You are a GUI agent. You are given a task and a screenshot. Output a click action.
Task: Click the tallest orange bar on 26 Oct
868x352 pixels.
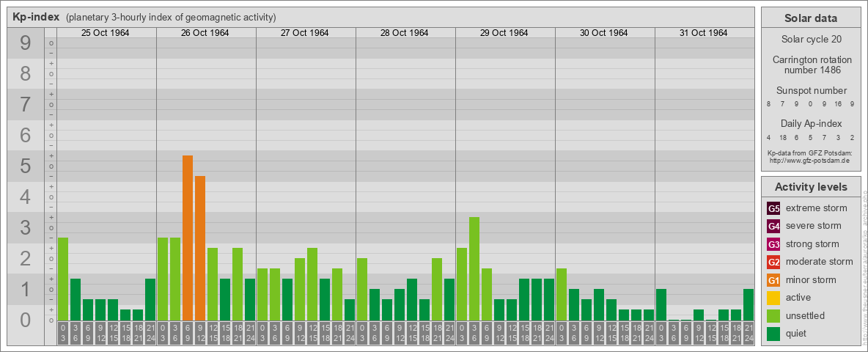(188, 238)
